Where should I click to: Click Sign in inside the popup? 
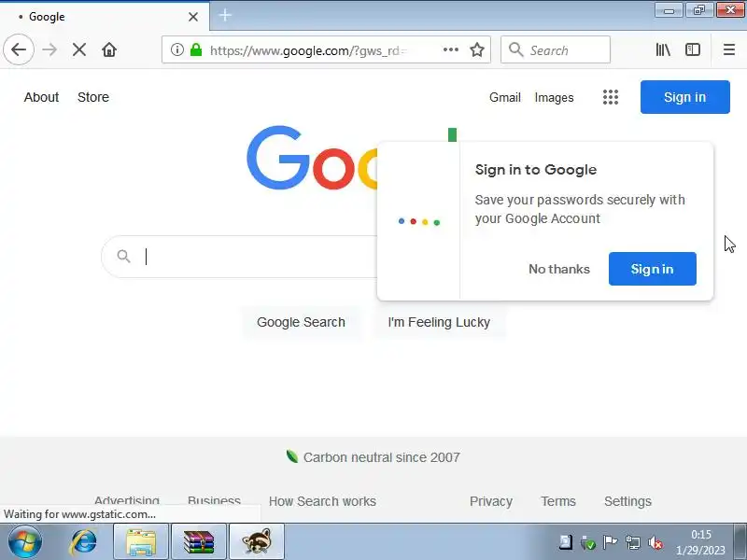coord(652,269)
